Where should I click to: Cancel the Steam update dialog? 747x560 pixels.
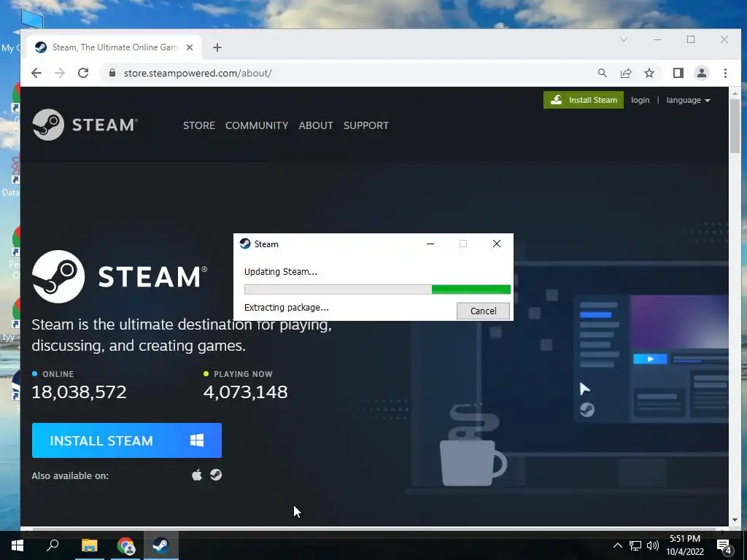tap(483, 311)
